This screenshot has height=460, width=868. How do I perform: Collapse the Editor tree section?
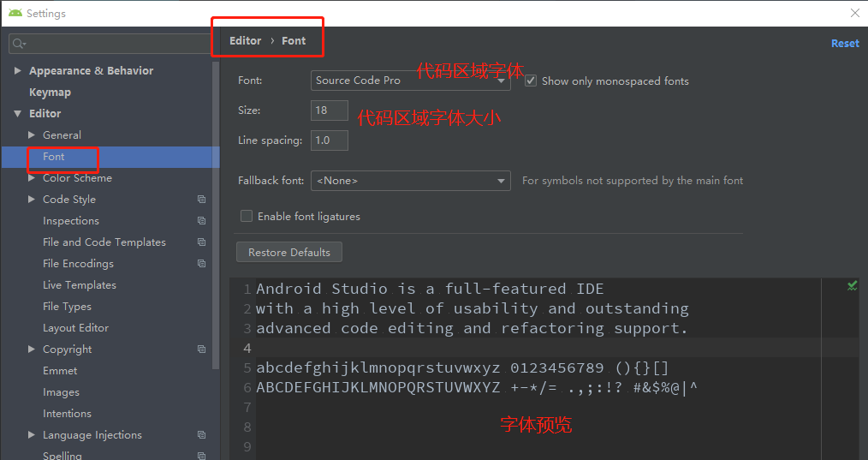(x=18, y=114)
